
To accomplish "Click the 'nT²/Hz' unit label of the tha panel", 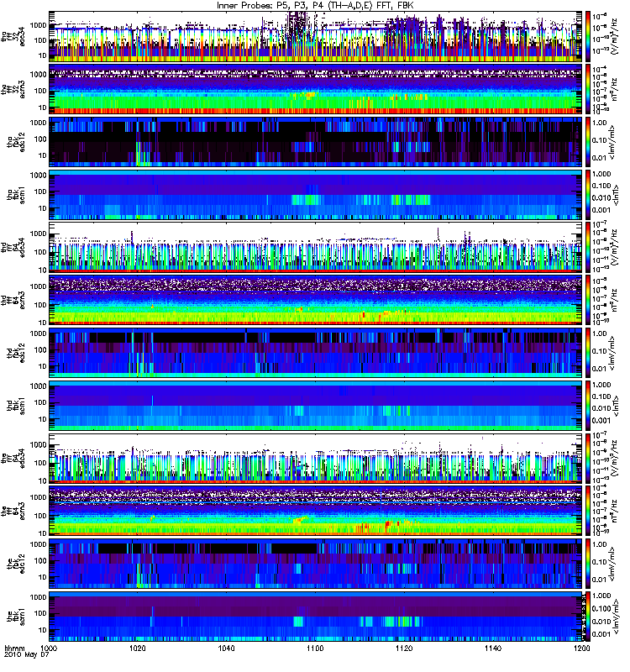I will coord(615,89).
